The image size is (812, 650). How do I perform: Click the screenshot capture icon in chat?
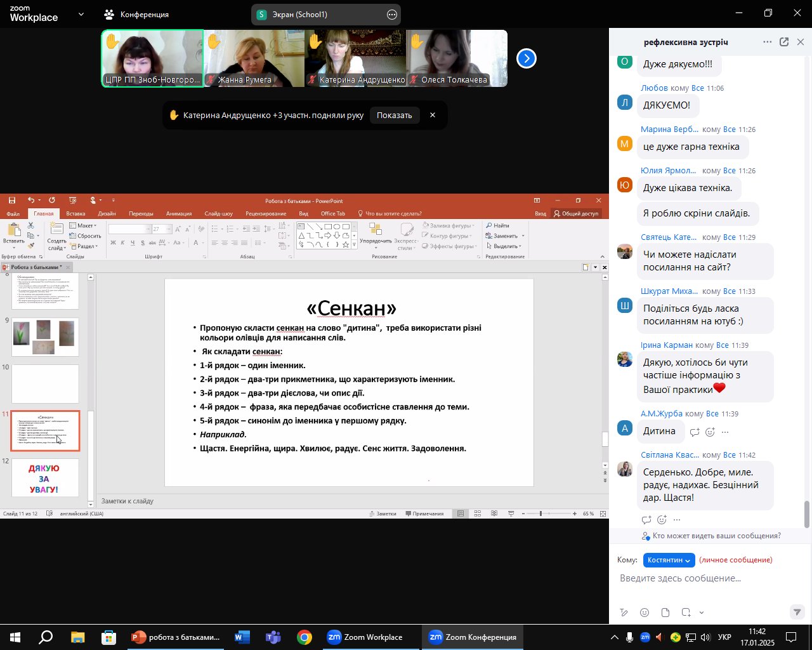coord(686,613)
